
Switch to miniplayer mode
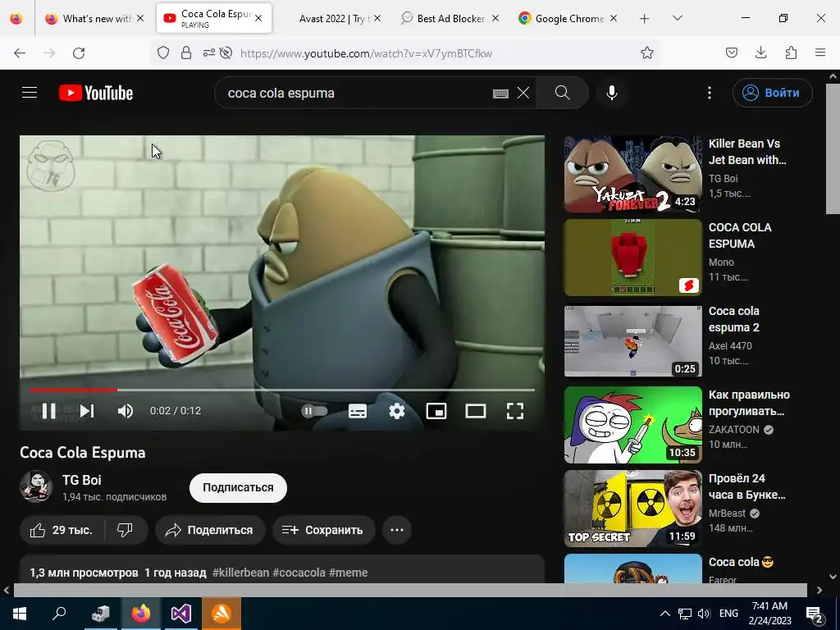click(436, 411)
